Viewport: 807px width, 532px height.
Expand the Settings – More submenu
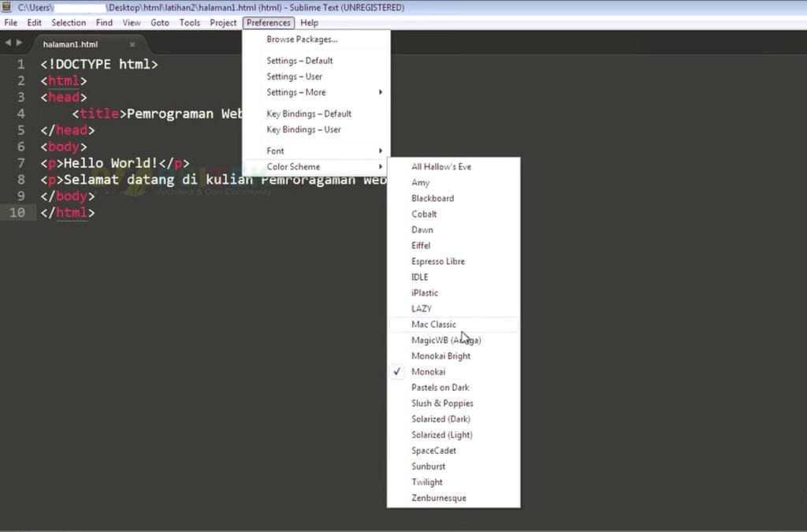tap(316, 93)
